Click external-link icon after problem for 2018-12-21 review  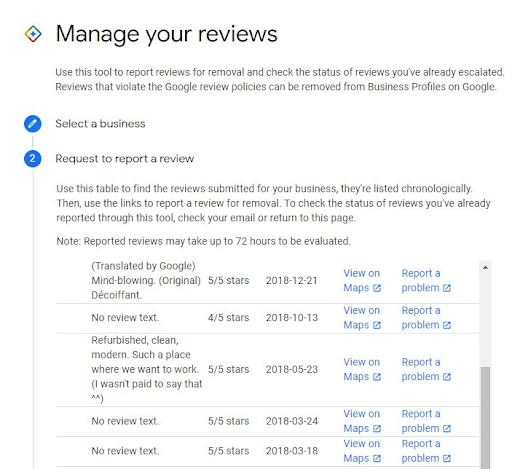447,288
